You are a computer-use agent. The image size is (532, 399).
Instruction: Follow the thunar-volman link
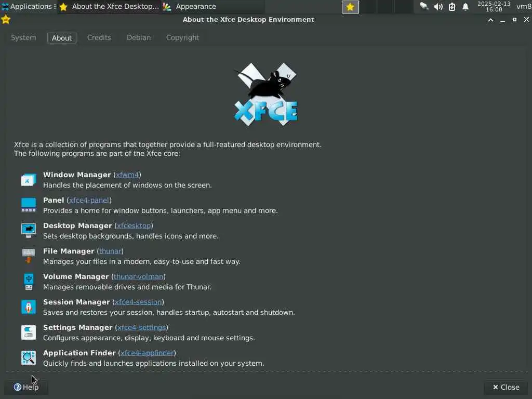coord(138,276)
